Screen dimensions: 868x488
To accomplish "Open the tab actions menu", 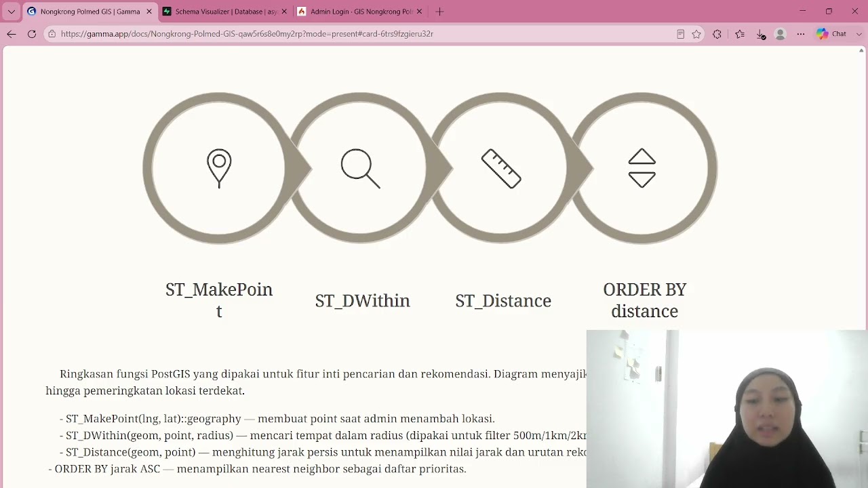I will coord(11,12).
